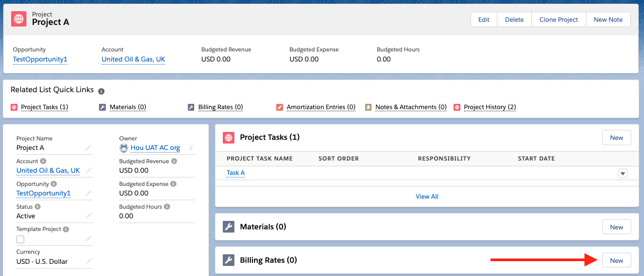Click View All under Project Tasks
This screenshot has height=276, width=644.
point(427,197)
